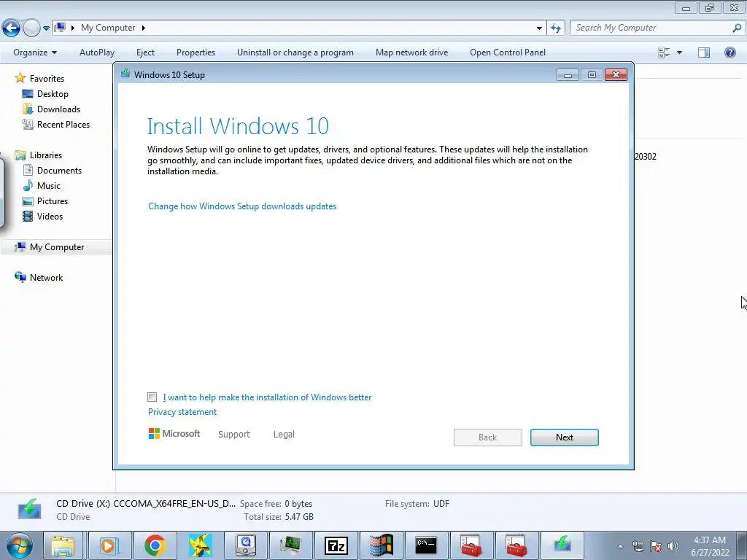Open the Music library
This screenshot has height=560, width=747.
(49, 186)
